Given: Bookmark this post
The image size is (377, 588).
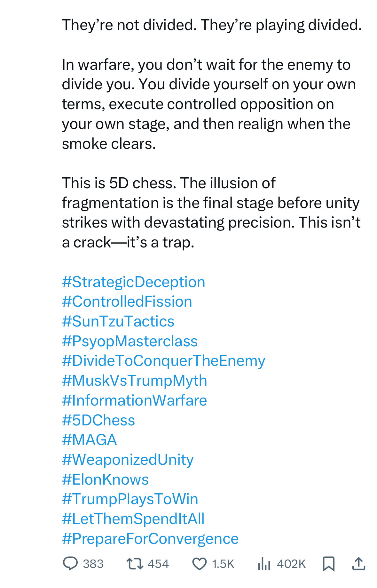Looking at the screenshot, I should click(328, 564).
